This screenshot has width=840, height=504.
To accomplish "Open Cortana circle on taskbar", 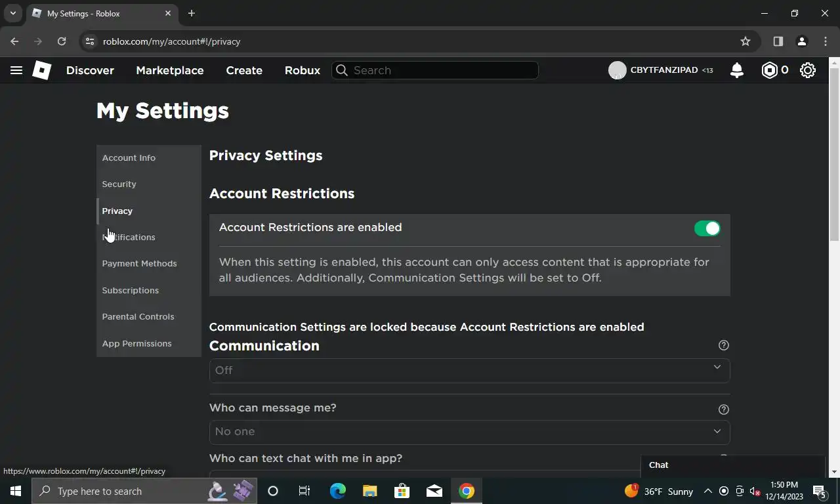I will tap(273, 491).
